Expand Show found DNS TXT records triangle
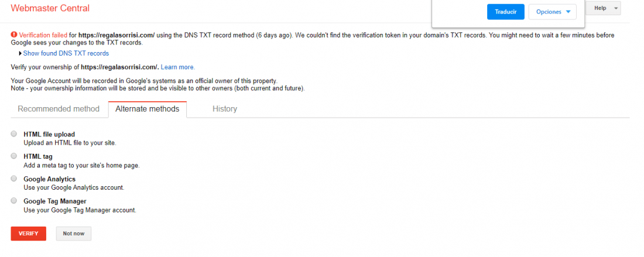 click(20, 53)
